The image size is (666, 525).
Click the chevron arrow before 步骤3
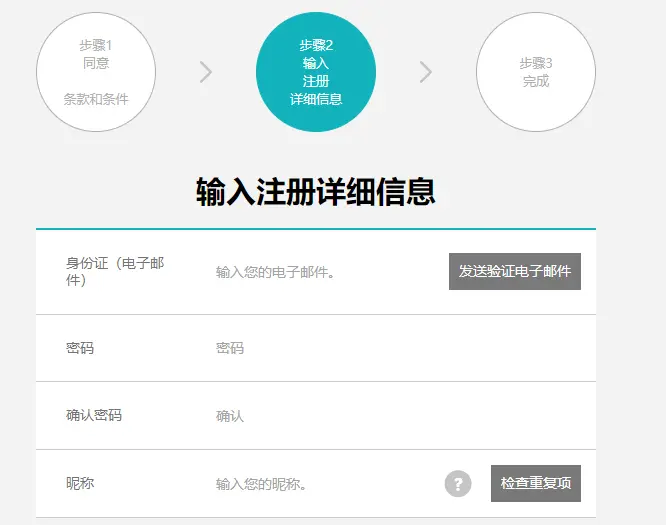click(426, 72)
